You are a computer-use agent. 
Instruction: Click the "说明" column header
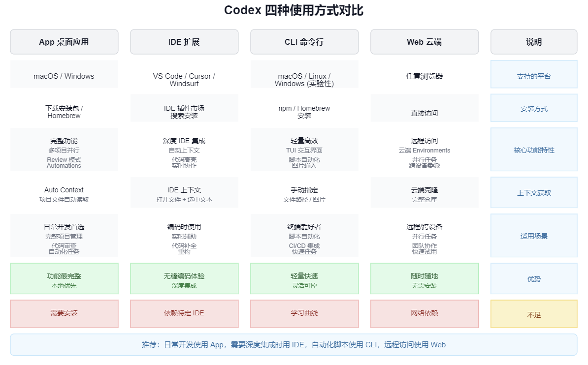point(534,42)
